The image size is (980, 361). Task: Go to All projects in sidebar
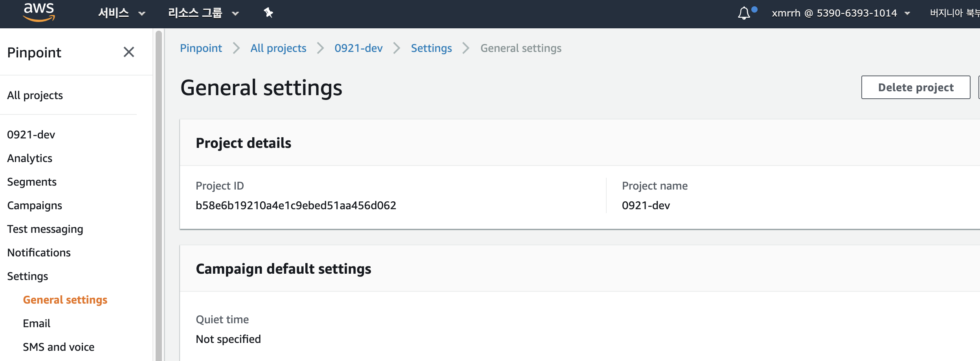tap(35, 95)
